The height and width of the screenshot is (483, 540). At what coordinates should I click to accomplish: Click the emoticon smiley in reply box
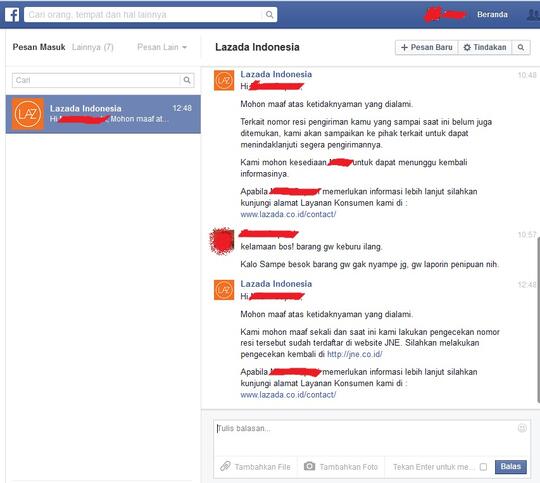click(x=522, y=428)
